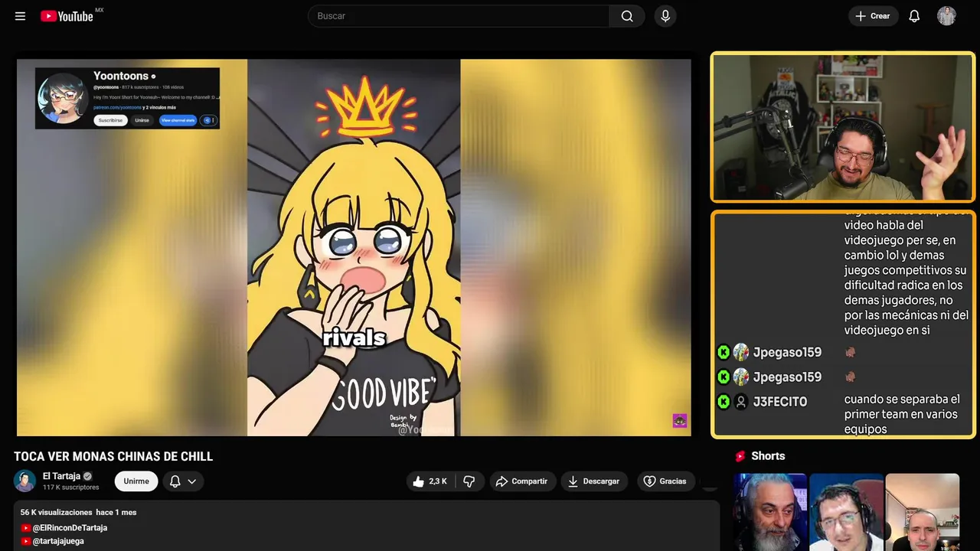Dislike the video
Screen dimensions: 980x551
[x=469, y=481]
